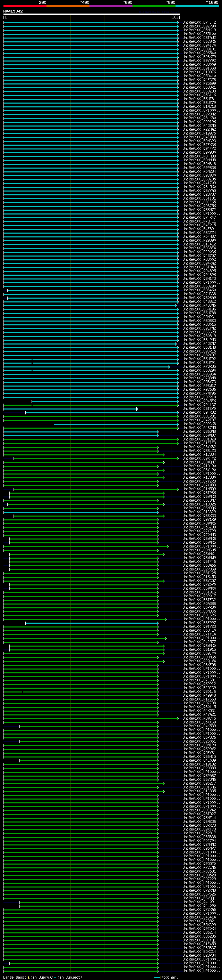This screenshot has width=222, height=980.
Task: Click the purple ~60% identity legend segment
Action: tap(111, 6)
